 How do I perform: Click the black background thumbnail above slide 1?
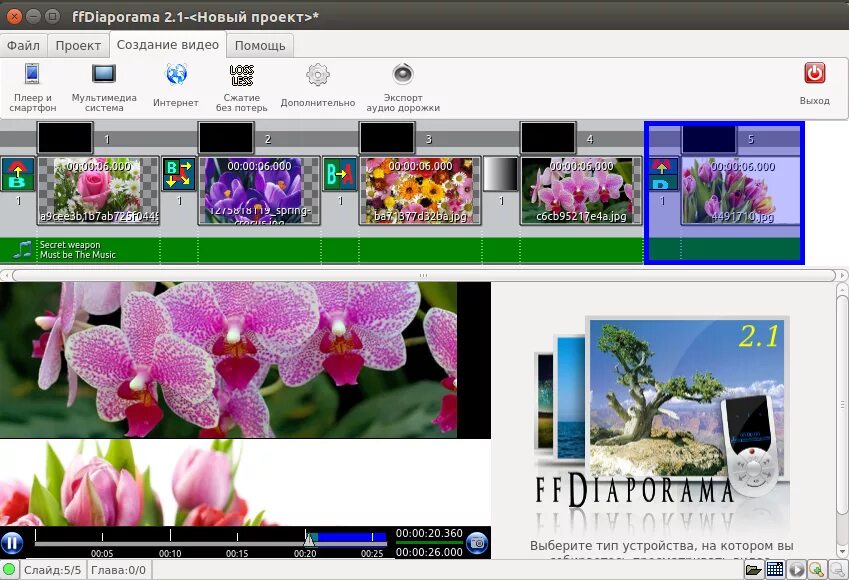[65, 138]
